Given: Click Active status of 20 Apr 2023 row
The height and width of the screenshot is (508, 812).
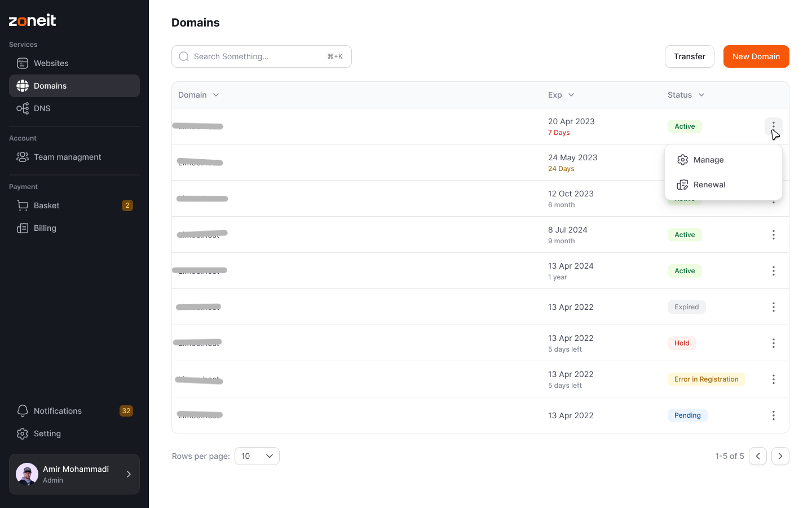Looking at the screenshot, I should point(685,126).
